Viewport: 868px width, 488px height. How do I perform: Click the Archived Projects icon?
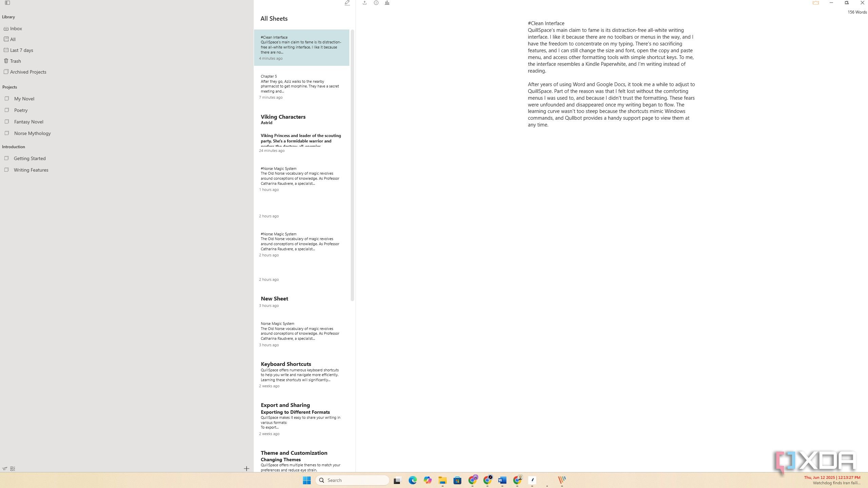pos(6,72)
